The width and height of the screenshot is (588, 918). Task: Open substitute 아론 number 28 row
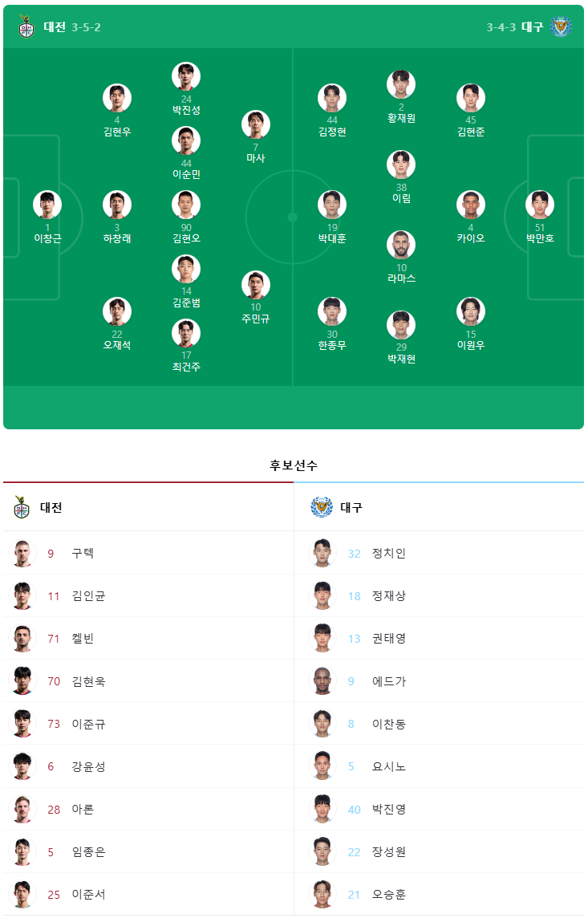148,809
